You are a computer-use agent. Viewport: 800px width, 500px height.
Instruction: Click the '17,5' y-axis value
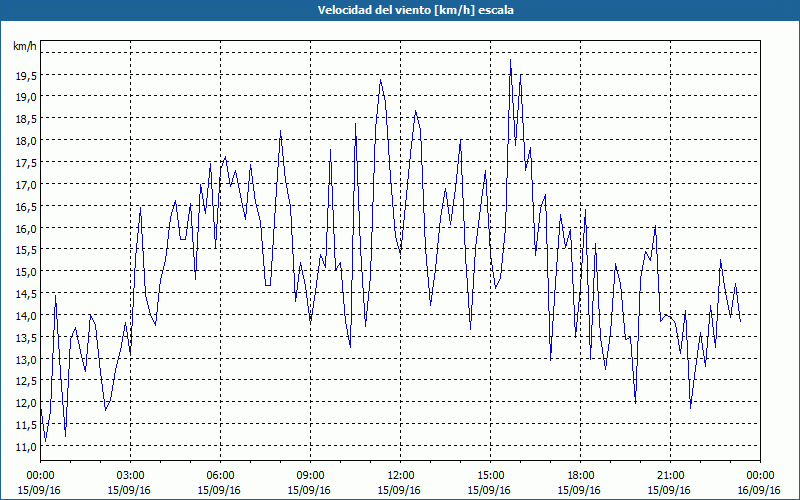26,163
